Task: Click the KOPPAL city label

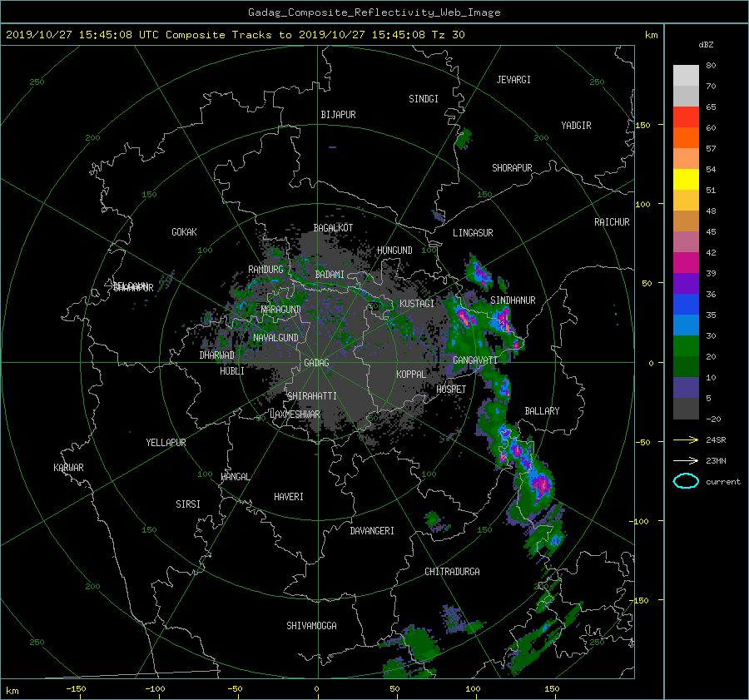Action: pos(411,374)
